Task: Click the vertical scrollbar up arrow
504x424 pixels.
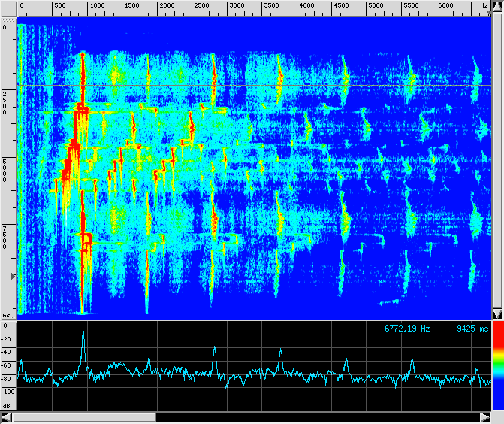Action: 497,7
